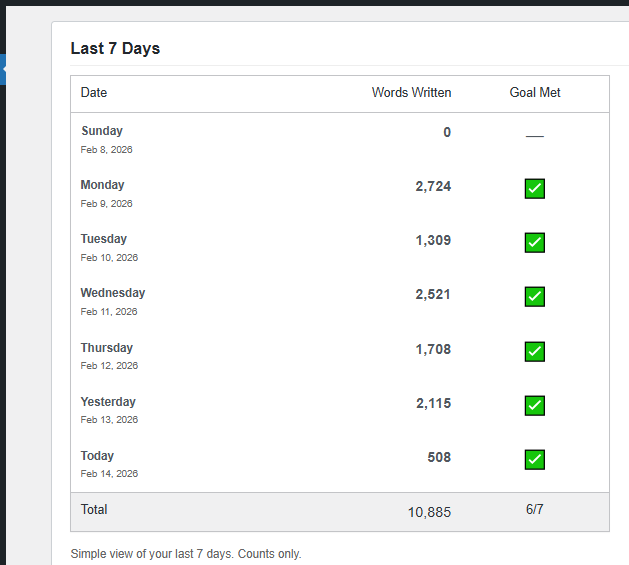Click the 10,885 total word count
629x565 pixels.
tap(429, 512)
